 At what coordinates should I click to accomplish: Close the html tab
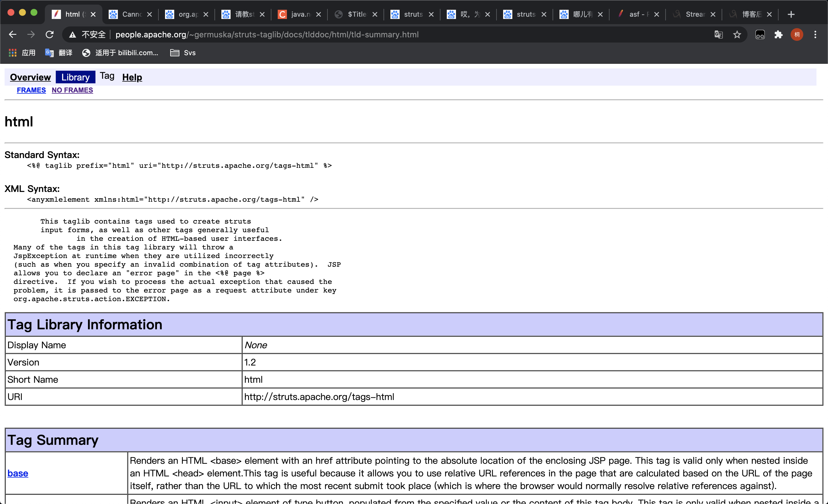click(93, 14)
